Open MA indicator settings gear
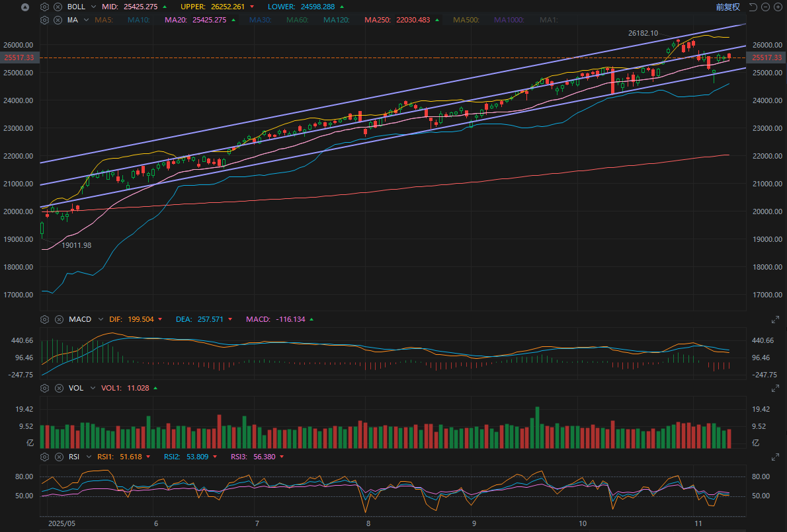This screenshot has height=532, width=787. tap(45, 20)
